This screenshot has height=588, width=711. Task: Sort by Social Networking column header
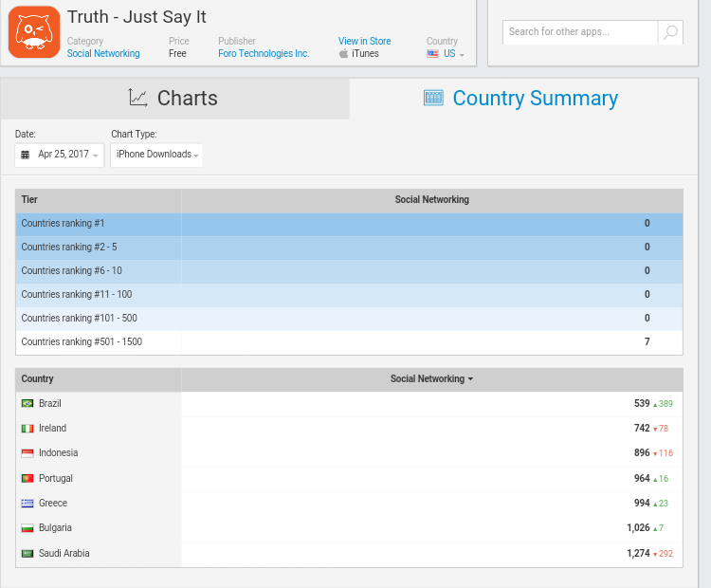(431, 379)
